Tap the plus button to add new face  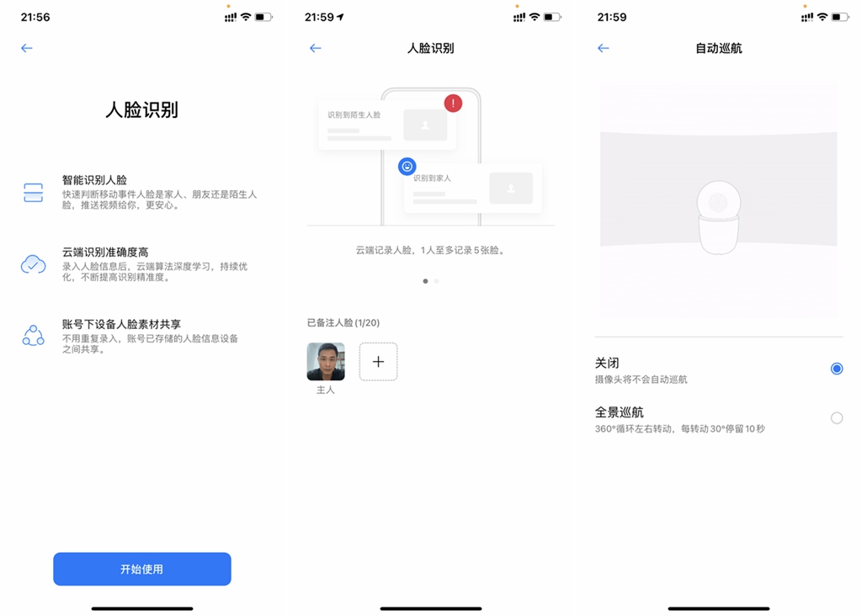[x=378, y=361]
